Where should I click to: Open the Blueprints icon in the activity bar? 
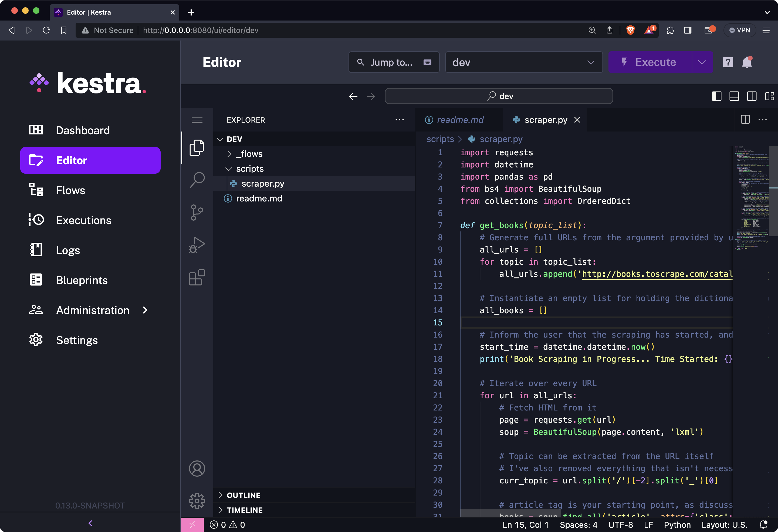click(x=197, y=277)
